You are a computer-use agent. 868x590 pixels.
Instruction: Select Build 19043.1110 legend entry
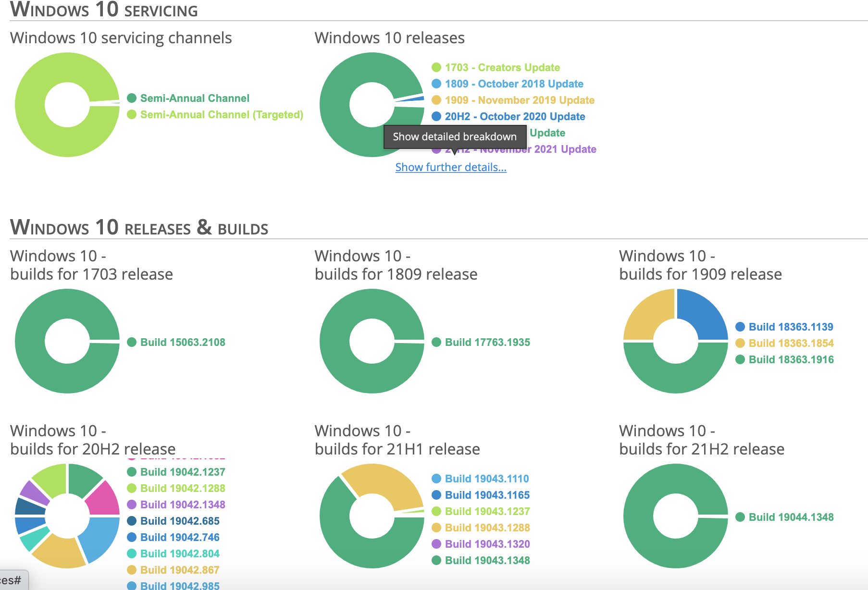tap(480, 479)
